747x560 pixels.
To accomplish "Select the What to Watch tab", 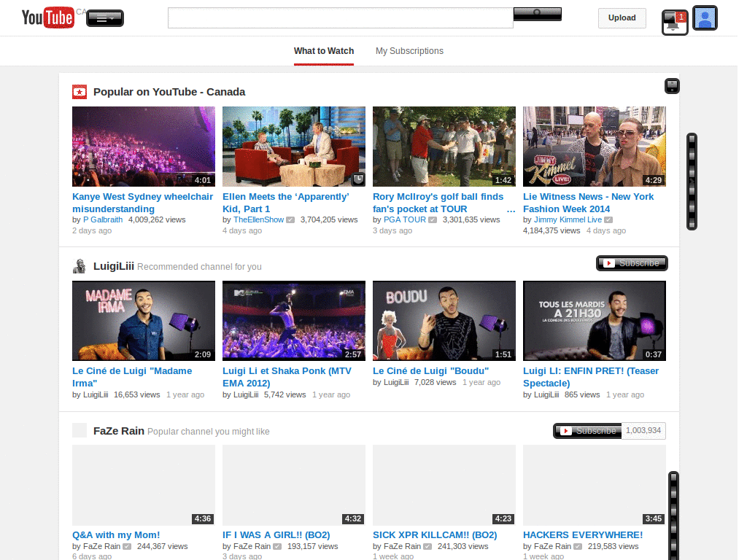I will tap(323, 51).
